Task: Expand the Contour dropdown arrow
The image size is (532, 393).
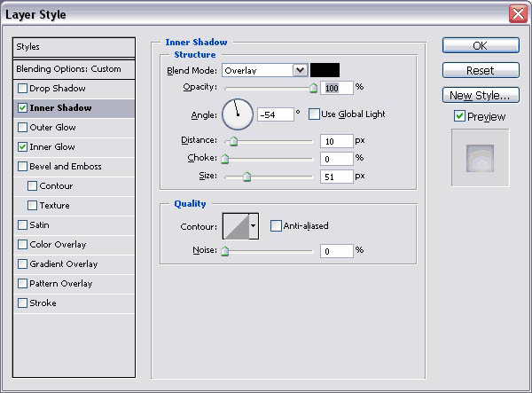Action: 254,226
